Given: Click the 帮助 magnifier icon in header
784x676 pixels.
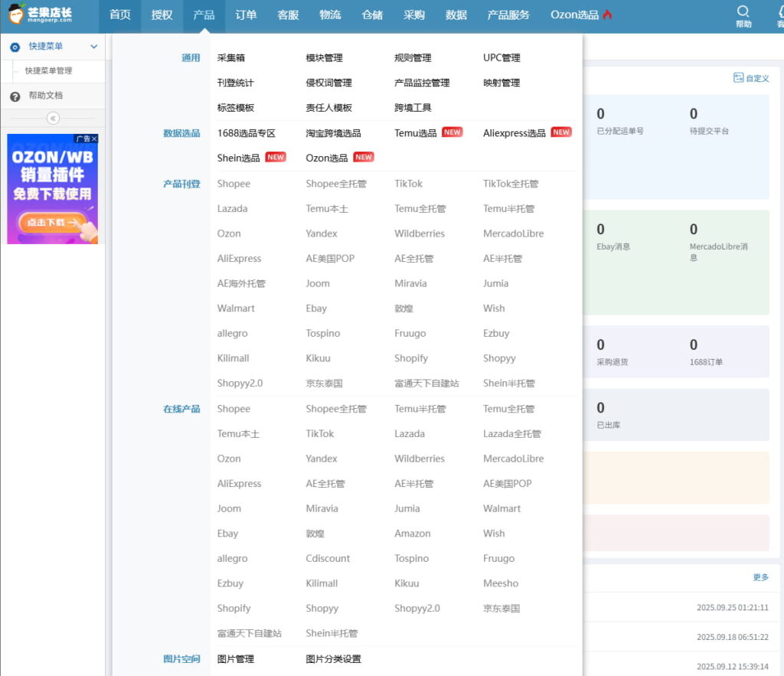Looking at the screenshot, I should tap(743, 11).
